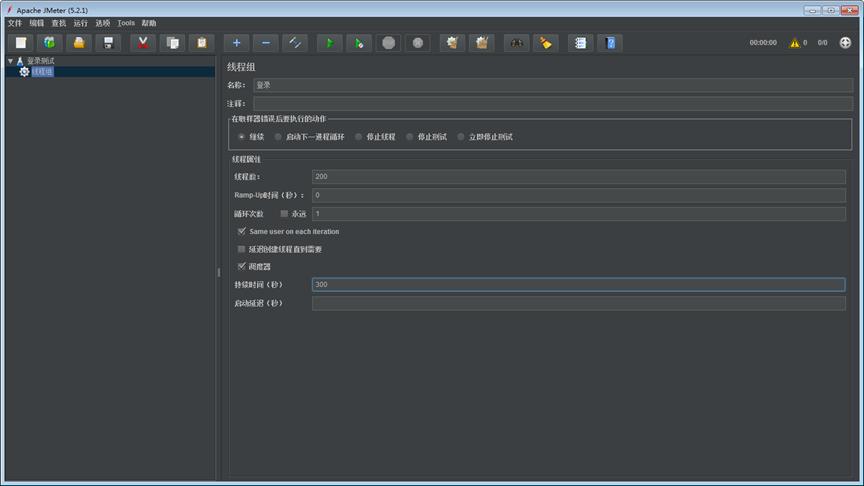The image size is (864, 486).
Task: Open the 选项 menu
Action: pyautogui.click(x=103, y=23)
